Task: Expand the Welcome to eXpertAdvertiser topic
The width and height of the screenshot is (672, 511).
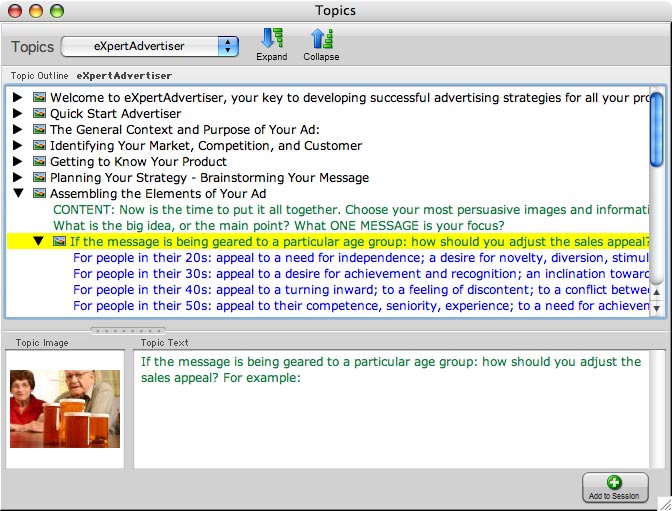Action: pos(18,97)
